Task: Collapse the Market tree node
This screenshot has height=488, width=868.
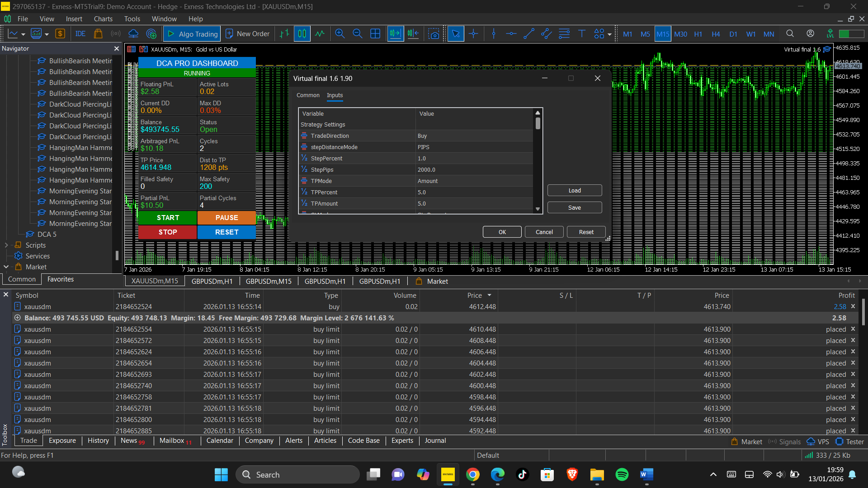Action: [6, 267]
